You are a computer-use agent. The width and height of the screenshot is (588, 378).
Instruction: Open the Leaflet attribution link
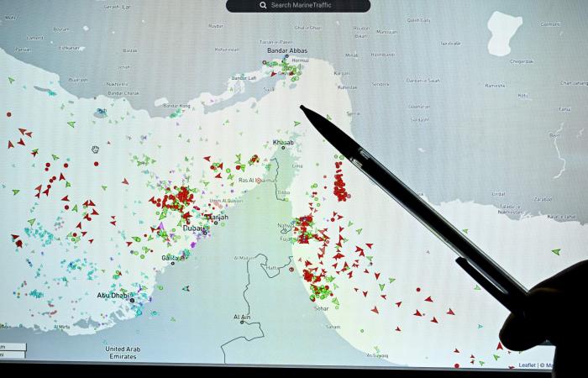click(526, 365)
